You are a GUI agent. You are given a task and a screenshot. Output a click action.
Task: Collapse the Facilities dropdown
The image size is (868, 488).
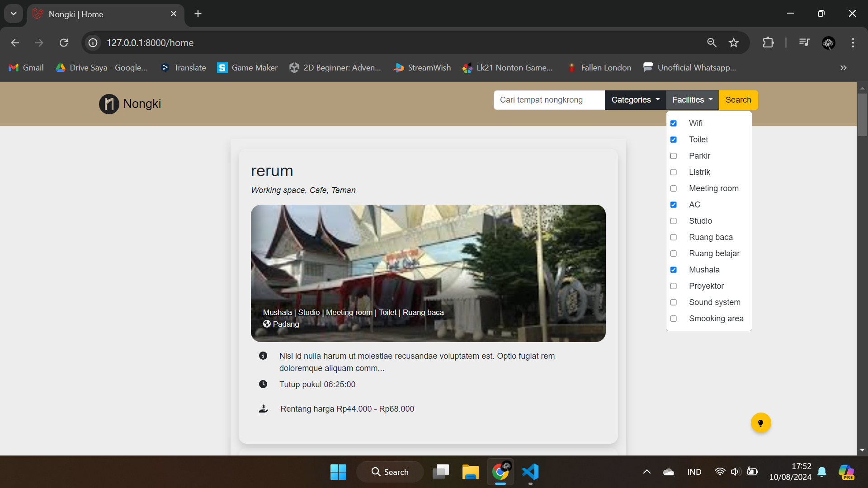pos(692,100)
